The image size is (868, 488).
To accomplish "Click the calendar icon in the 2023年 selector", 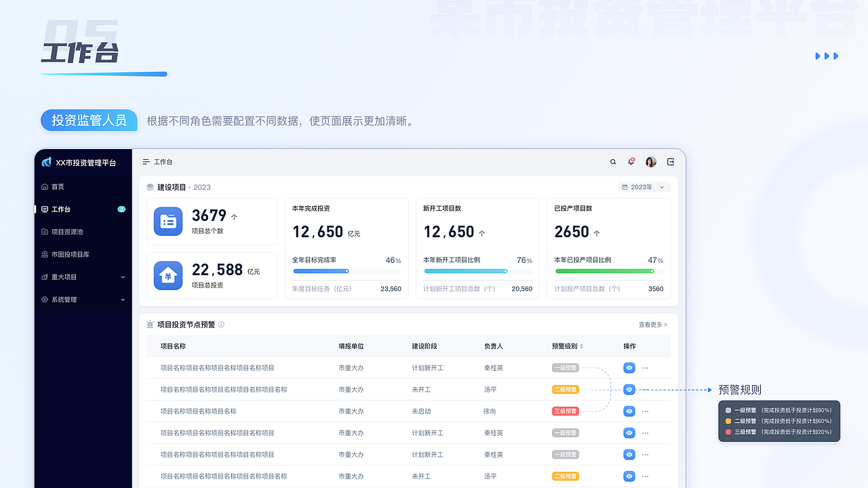I will click(625, 187).
